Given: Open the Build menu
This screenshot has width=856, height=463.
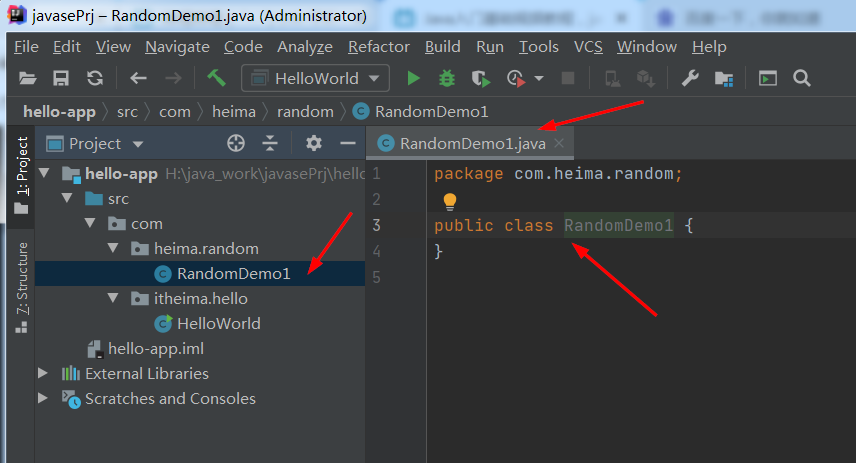Looking at the screenshot, I should point(443,47).
